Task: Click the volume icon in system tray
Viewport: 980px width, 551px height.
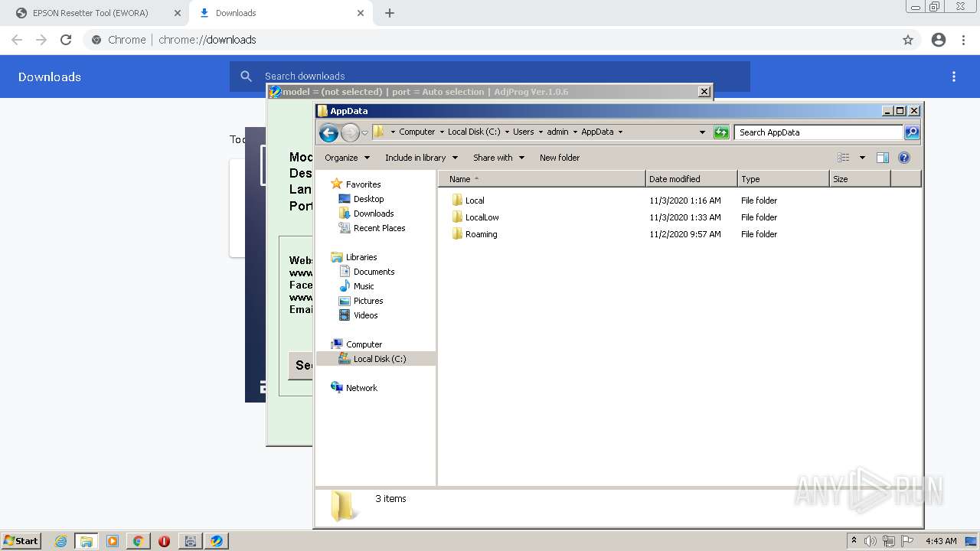Action: pos(871,541)
